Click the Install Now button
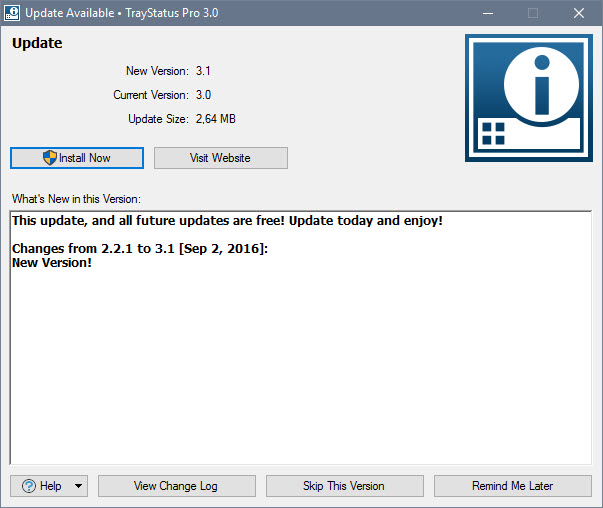The height and width of the screenshot is (508, 603). (x=77, y=158)
